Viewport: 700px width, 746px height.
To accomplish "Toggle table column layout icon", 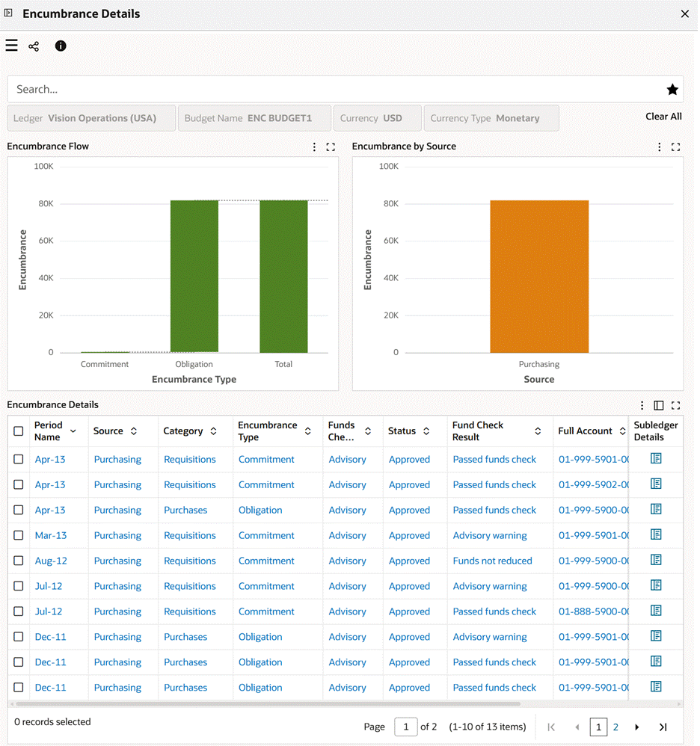I will [659, 405].
